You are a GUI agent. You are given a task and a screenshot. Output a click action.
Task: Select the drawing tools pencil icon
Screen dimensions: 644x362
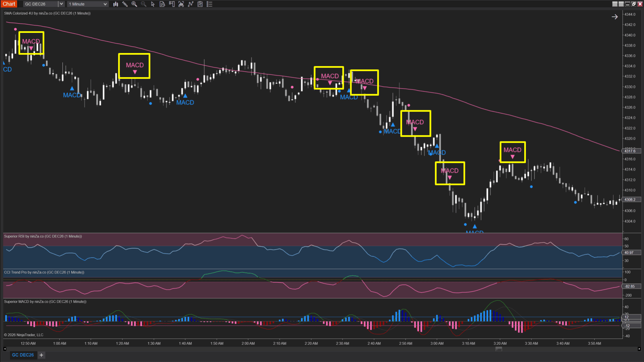point(125,4)
